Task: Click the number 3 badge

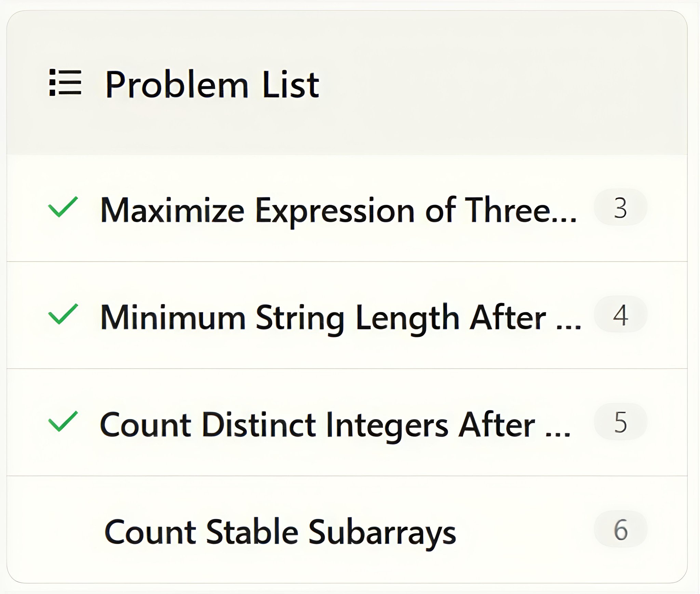Action: tap(620, 208)
